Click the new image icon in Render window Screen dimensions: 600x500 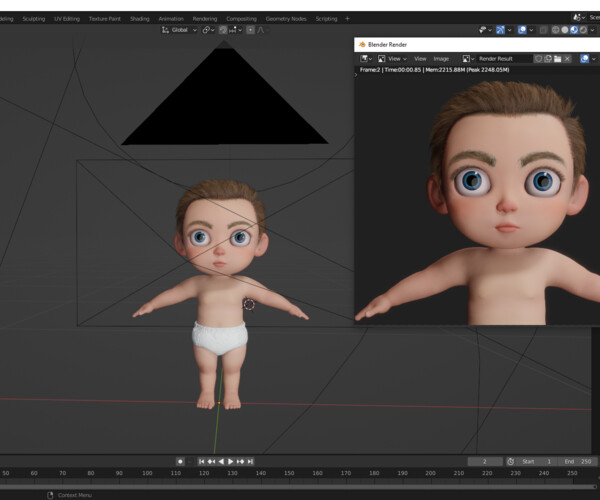click(548, 59)
